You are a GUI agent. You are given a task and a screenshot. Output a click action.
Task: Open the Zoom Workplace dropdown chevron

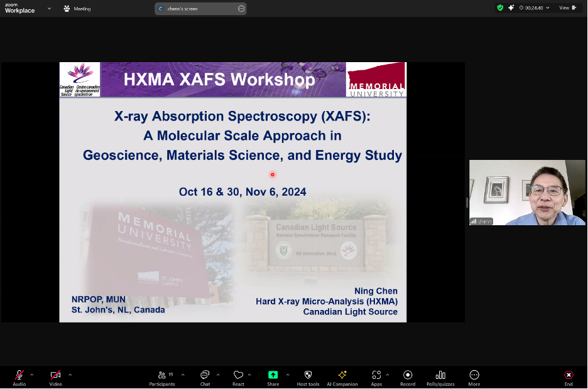coord(49,8)
